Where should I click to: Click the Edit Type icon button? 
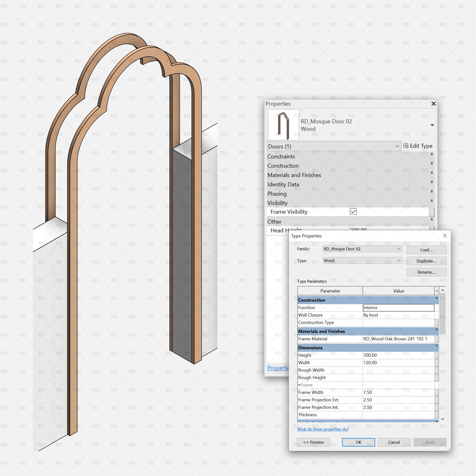pos(406,146)
